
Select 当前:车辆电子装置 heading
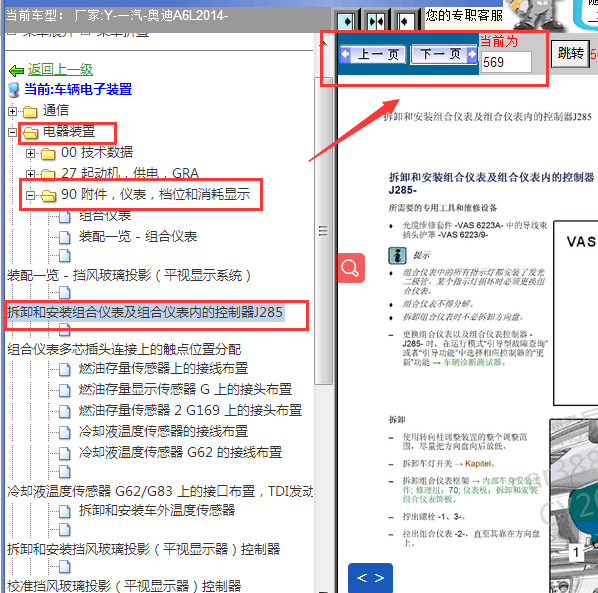pyautogui.click(x=78, y=89)
